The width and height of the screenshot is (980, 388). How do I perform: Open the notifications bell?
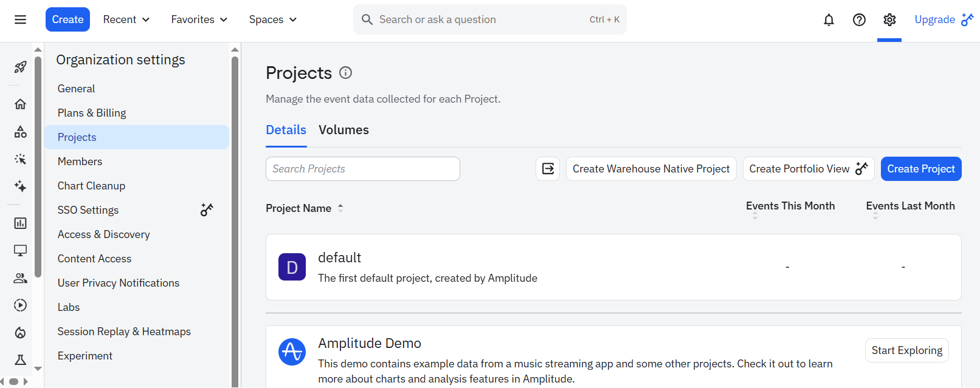[x=829, y=20]
